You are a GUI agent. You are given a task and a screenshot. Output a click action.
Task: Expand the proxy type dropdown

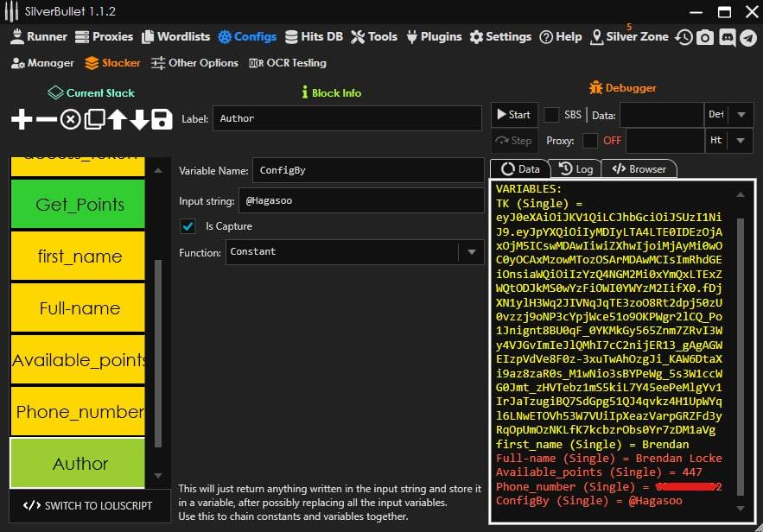click(741, 141)
